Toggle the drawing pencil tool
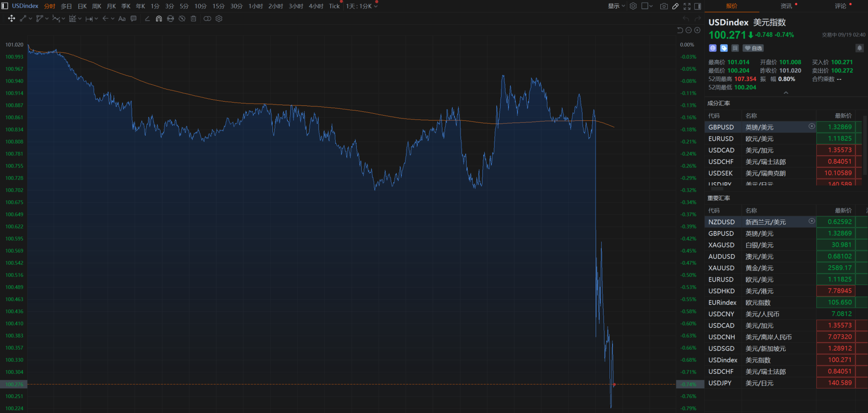The width and height of the screenshot is (868, 413). click(675, 6)
